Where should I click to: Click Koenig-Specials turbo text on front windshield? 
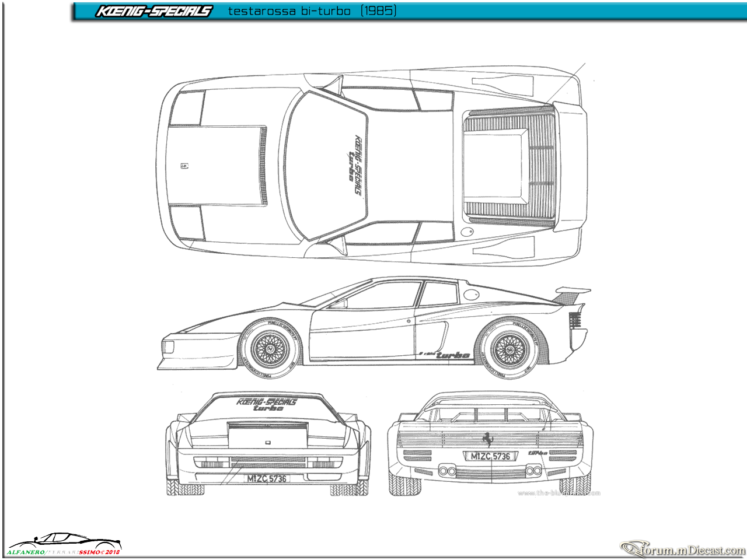267,405
